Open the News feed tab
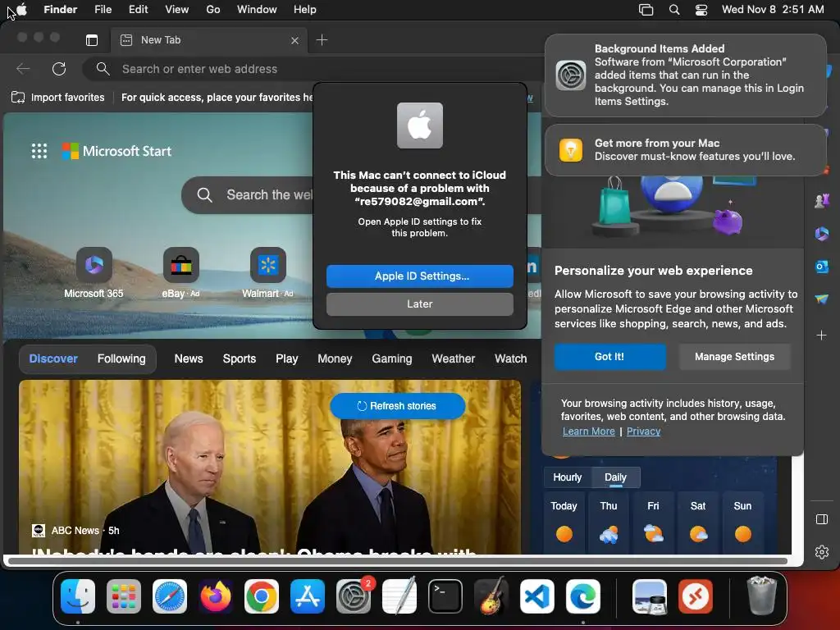The height and width of the screenshot is (630, 840). pos(189,358)
